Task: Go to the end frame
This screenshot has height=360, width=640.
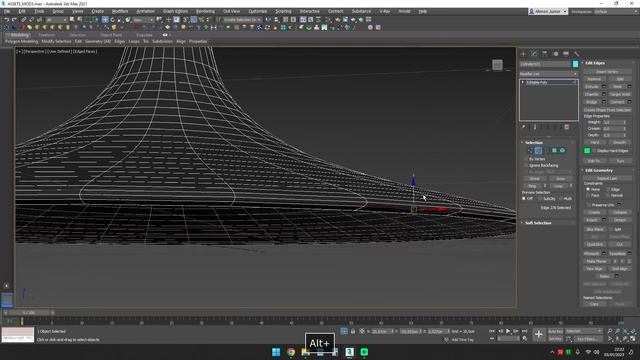Action: tap(524, 331)
